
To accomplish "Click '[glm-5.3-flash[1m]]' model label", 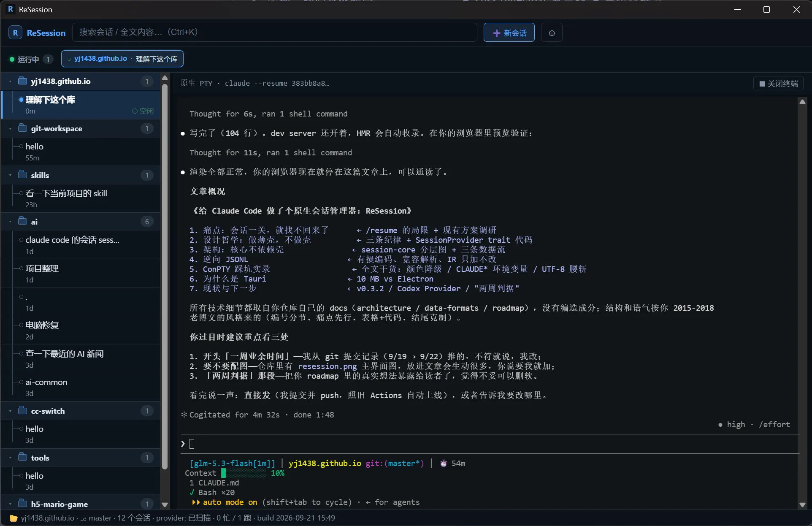I will (x=232, y=463).
